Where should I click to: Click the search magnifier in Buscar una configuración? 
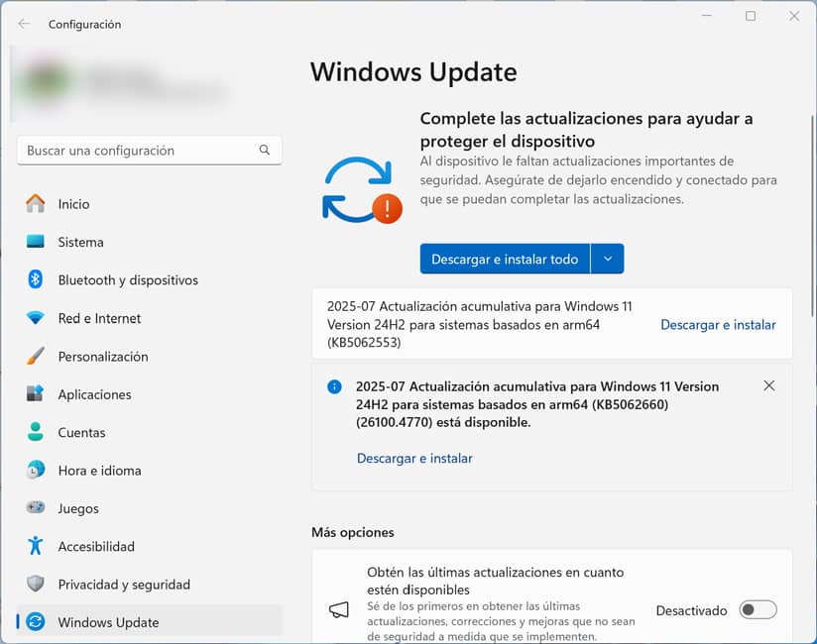coord(264,149)
